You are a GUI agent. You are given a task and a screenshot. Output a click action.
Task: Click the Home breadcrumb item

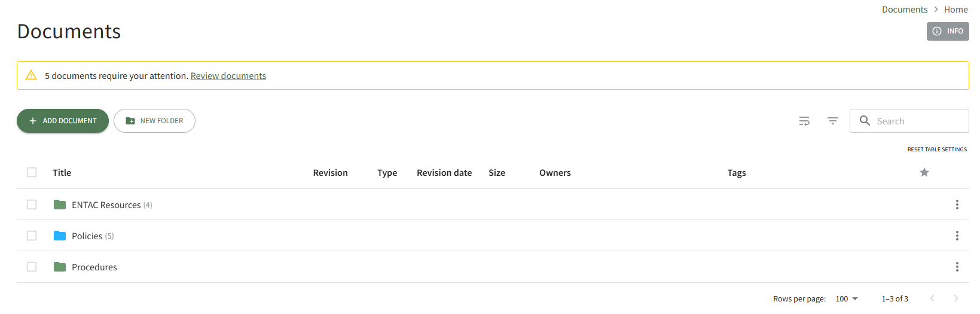click(955, 10)
